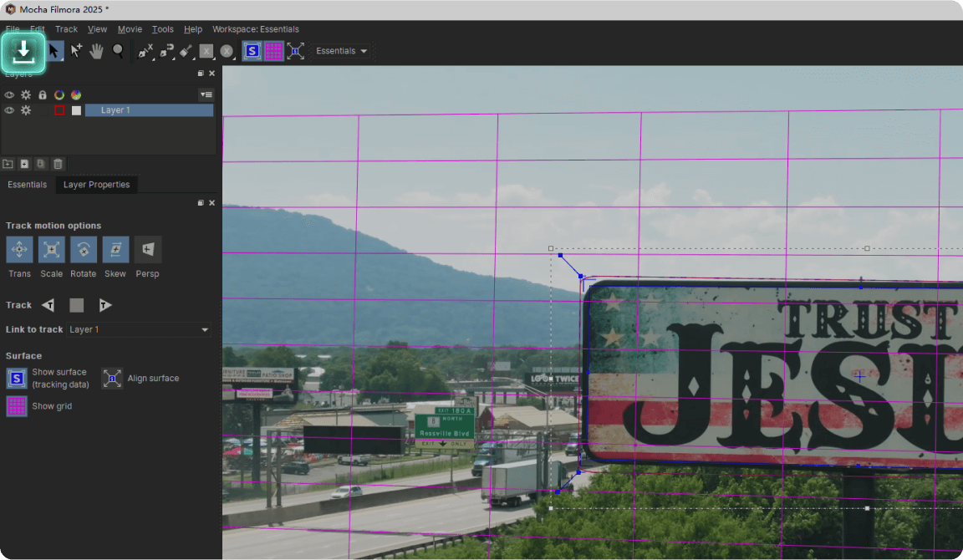Click the lock icon in Layers header
This screenshot has width=963, height=560.
click(43, 94)
